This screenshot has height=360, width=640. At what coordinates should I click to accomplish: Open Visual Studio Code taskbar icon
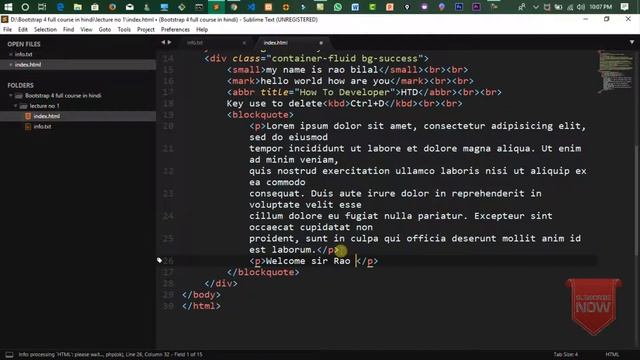[251, 7]
